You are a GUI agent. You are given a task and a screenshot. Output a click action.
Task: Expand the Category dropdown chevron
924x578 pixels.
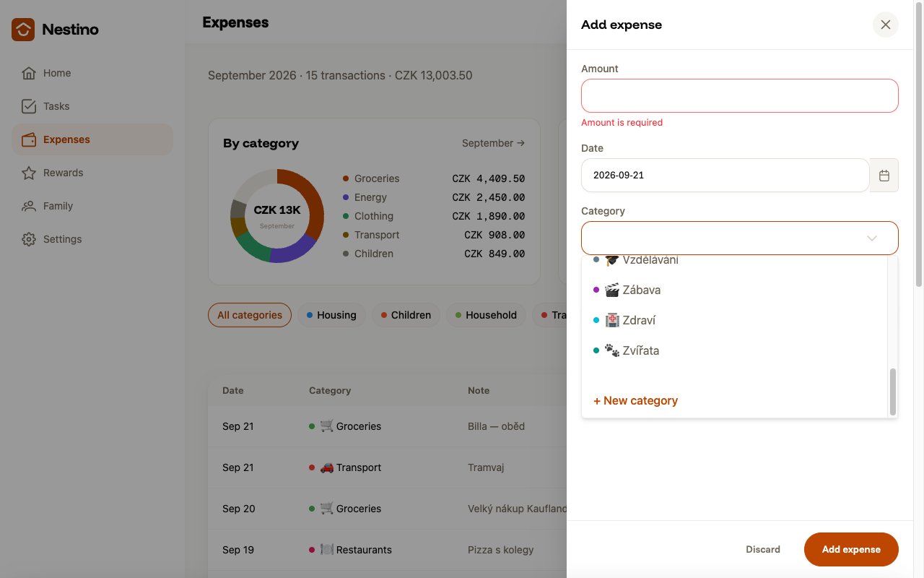[872, 238]
